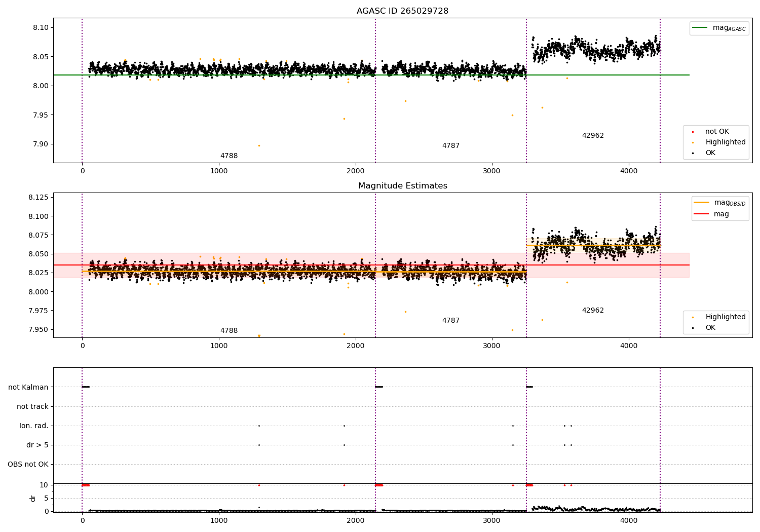Click the 8.125 y-axis tick label

coord(39,197)
